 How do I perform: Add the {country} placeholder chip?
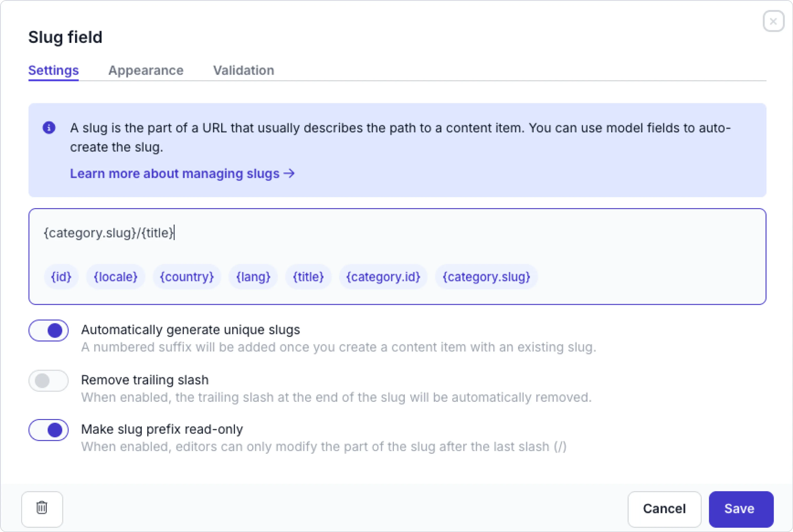coord(187,277)
